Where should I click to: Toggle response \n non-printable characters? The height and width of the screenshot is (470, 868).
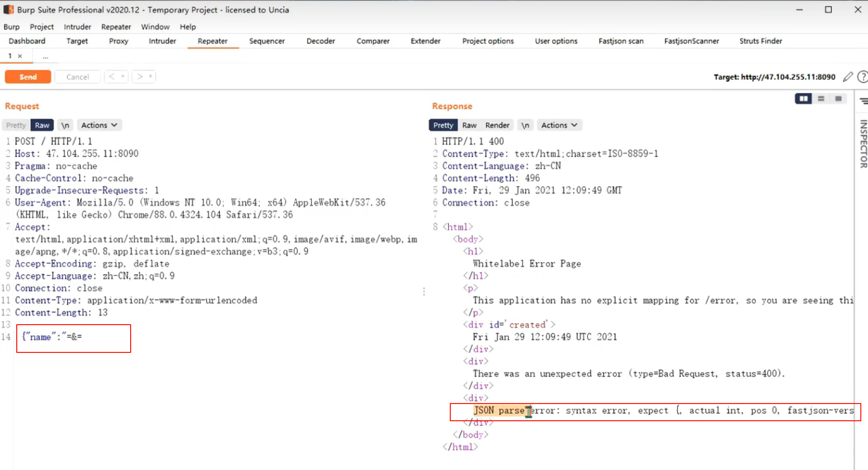point(525,125)
